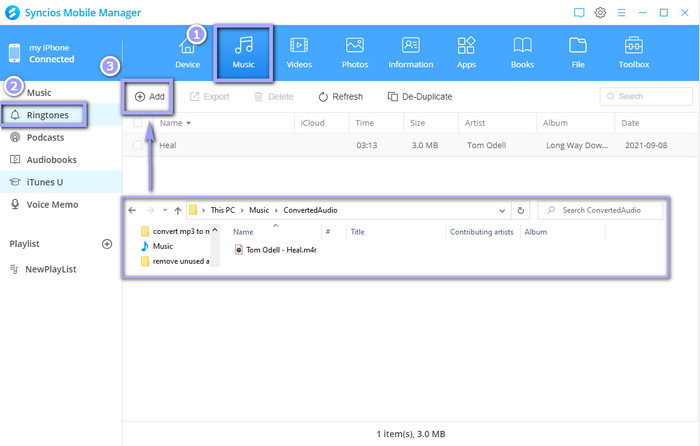The height and width of the screenshot is (446, 700).
Task: Click the De-Duplicate button
Action: tap(420, 97)
